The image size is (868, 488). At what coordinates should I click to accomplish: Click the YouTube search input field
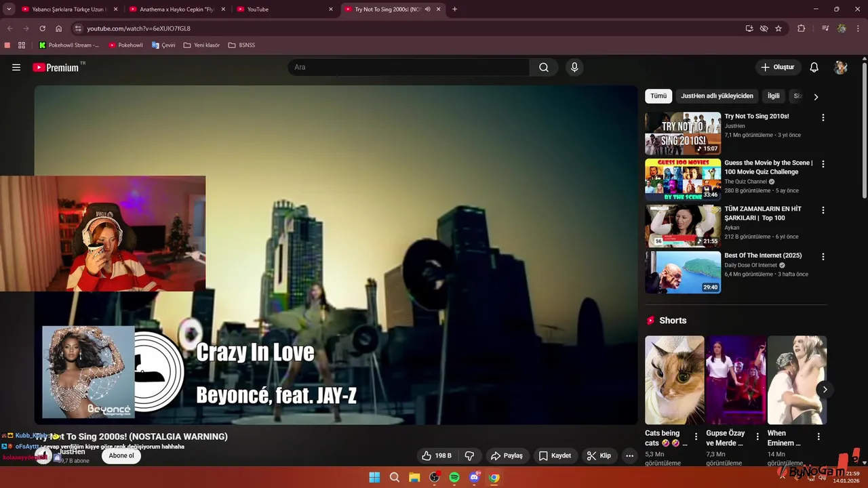click(408, 67)
